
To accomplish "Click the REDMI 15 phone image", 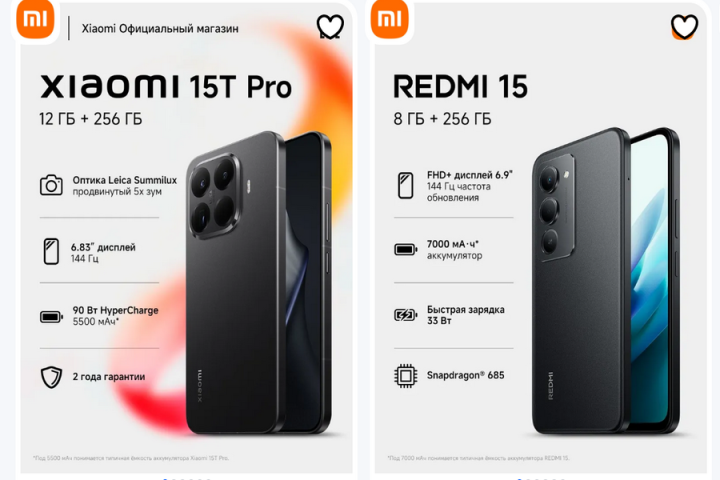I will tap(606, 281).
